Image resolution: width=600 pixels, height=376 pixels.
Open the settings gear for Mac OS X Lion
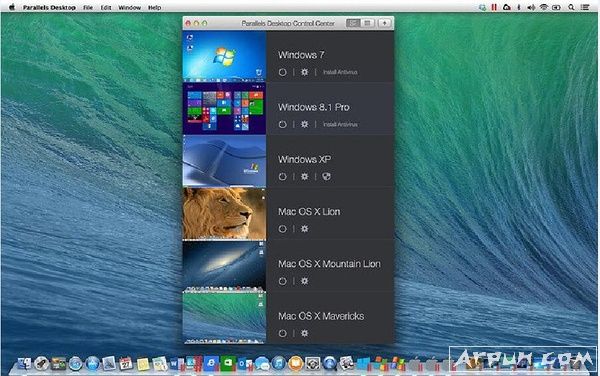click(304, 229)
